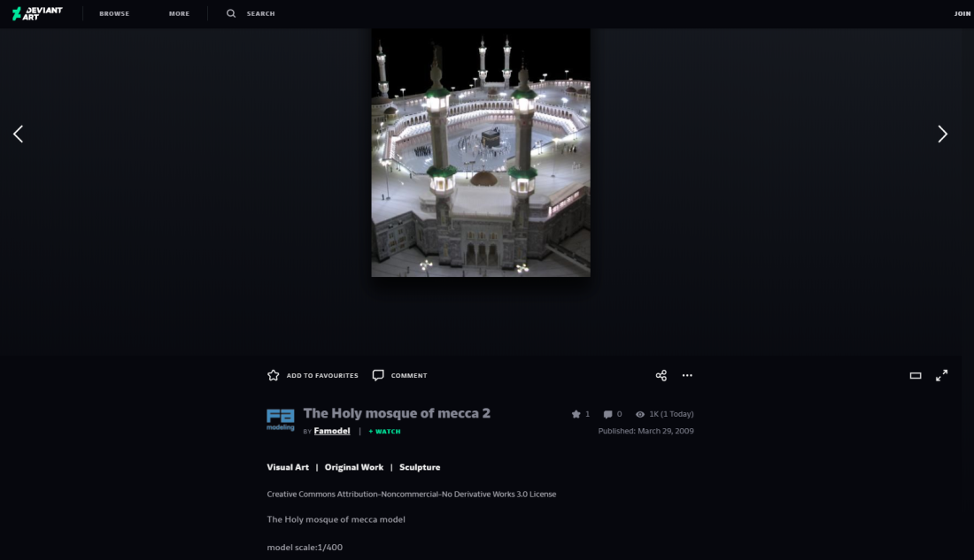The image size is (974, 560).
Task: Go to previous deviation arrow
Action: [18, 134]
